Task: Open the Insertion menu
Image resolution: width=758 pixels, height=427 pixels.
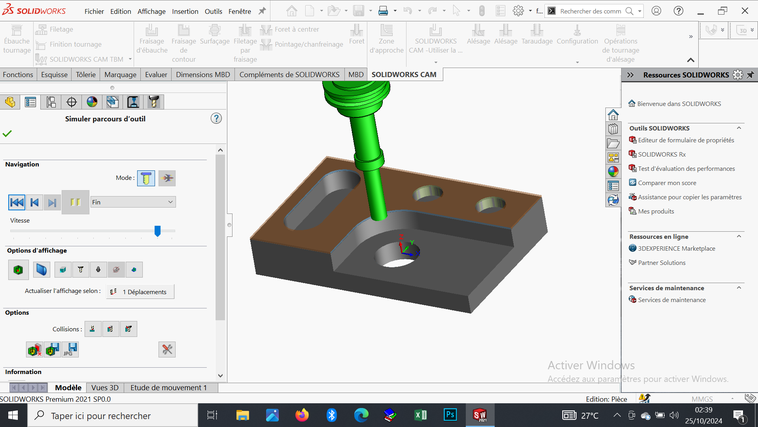Action: tap(185, 11)
